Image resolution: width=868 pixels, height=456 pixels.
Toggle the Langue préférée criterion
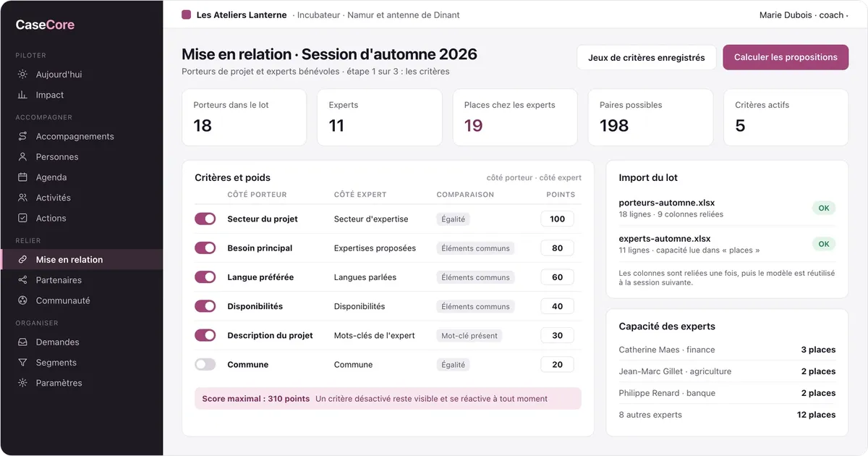pyautogui.click(x=205, y=277)
